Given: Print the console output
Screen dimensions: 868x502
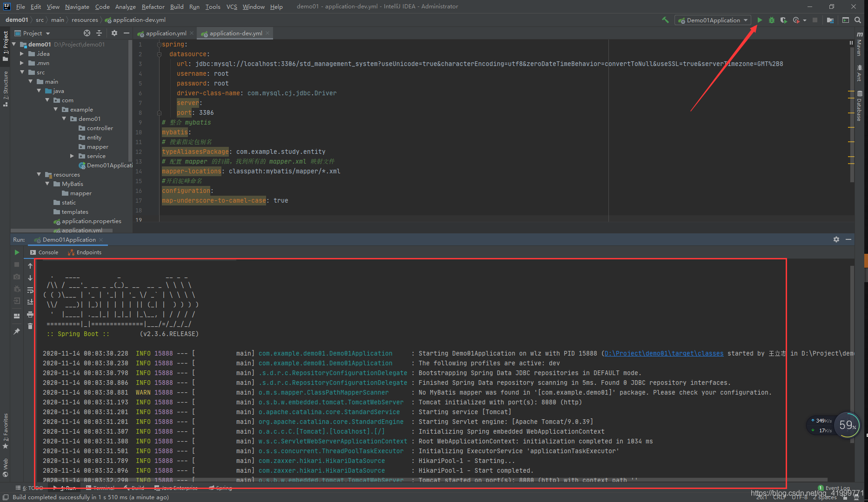Looking at the screenshot, I should [x=30, y=314].
